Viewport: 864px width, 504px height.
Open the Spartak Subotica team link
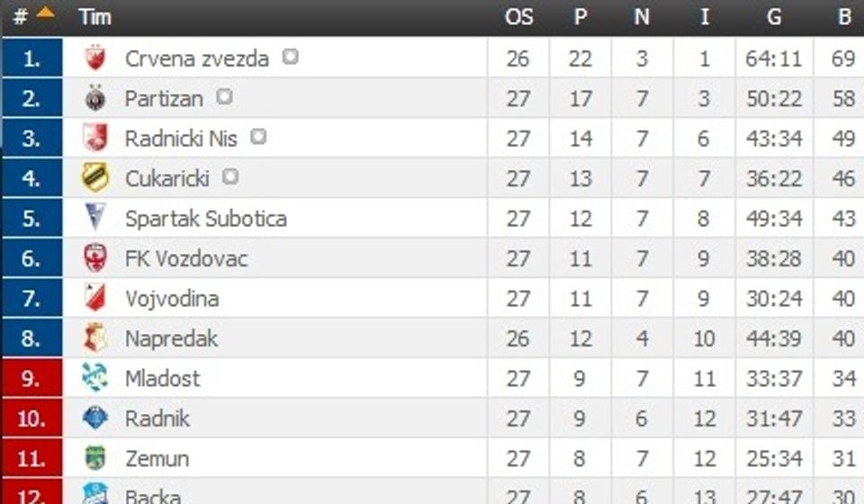(205, 219)
